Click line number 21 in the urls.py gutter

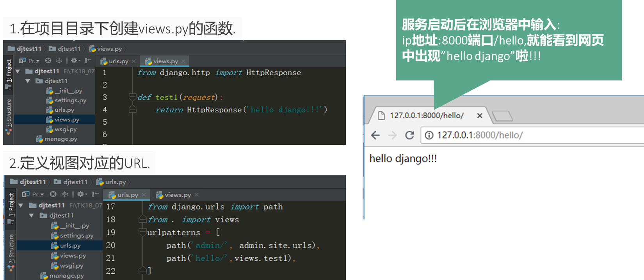click(110, 258)
